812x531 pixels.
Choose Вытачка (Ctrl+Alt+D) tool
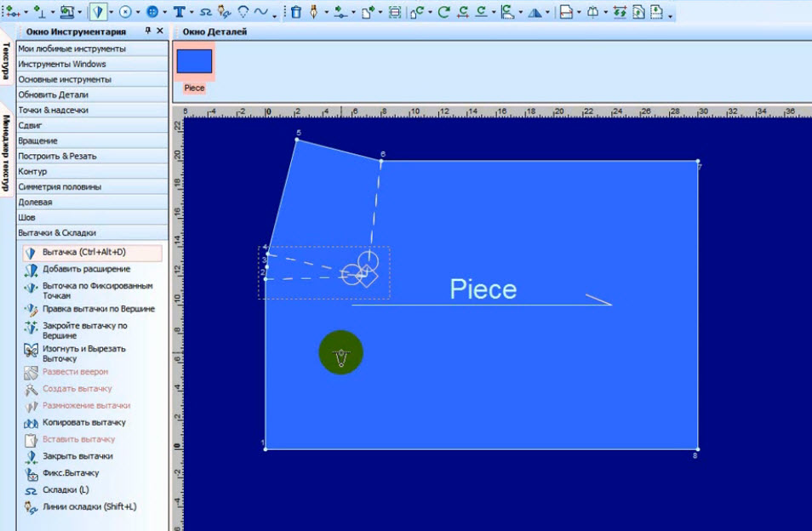pyautogui.click(x=92, y=253)
